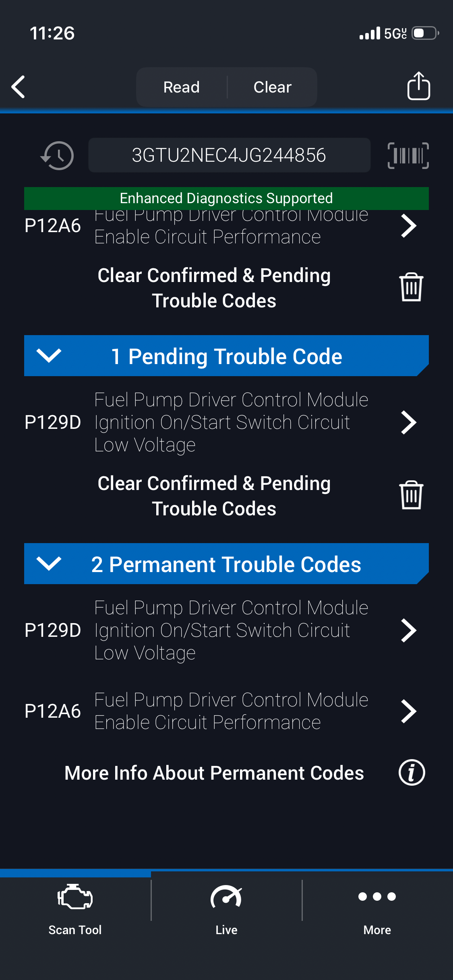
Task: Collapse the 2 Permanent Trouble Codes section
Action: coord(49,564)
